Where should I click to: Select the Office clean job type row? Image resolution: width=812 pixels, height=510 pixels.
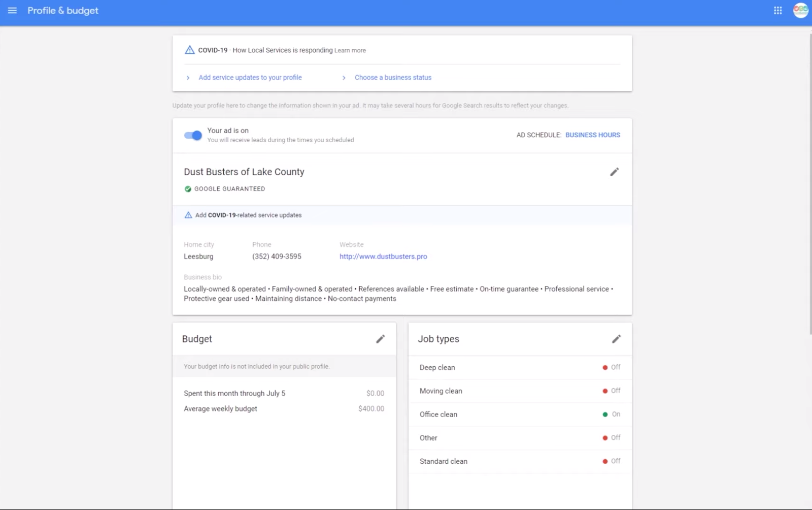[520, 414]
